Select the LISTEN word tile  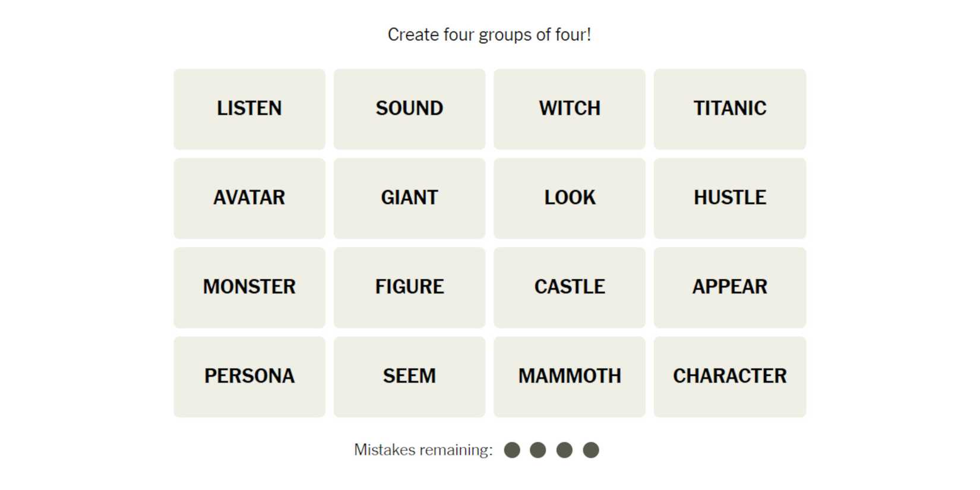pyautogui.click(x=249, y=109)
